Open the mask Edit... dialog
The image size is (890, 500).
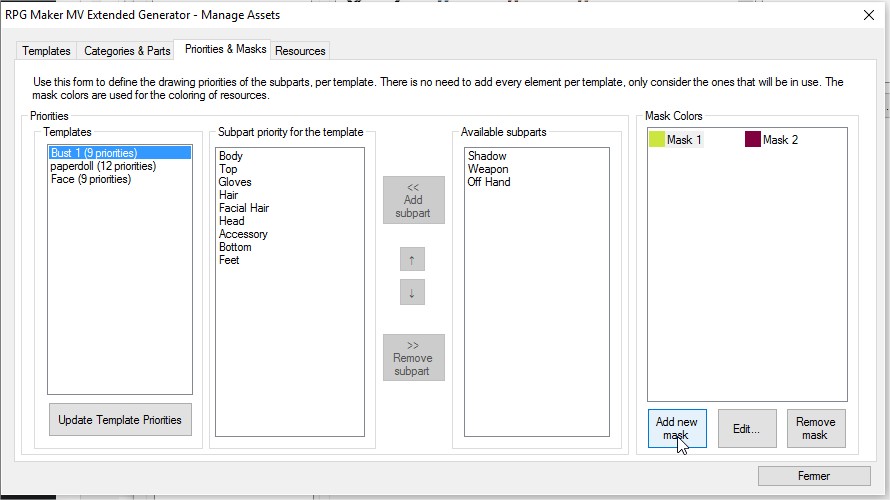pos(747,428)
